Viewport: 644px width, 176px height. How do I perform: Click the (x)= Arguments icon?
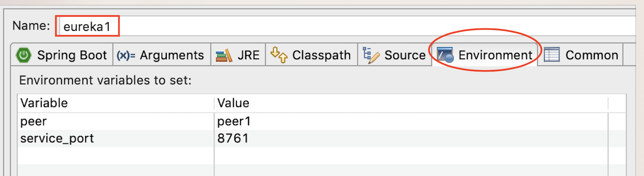click(x=126, y=55)
